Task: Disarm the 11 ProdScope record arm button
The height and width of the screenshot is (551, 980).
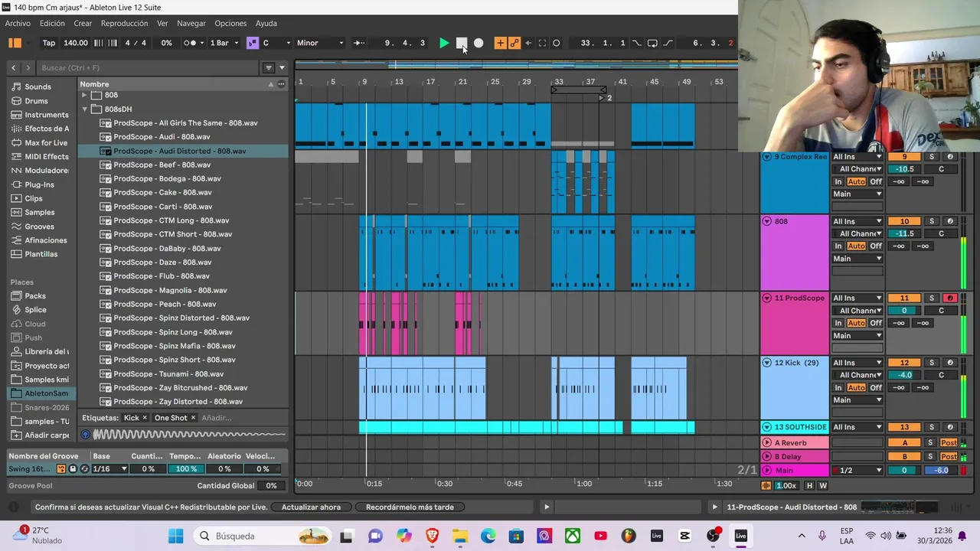Action: 950,298
